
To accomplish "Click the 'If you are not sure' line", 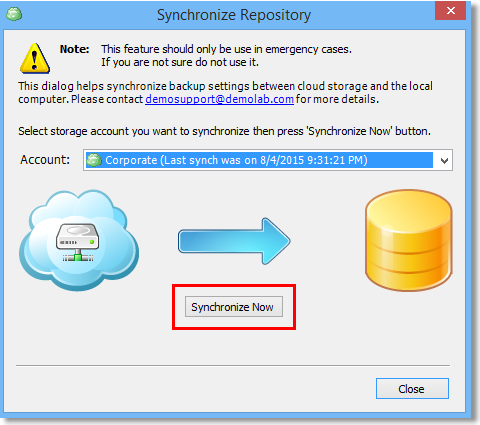I will tap(180, 62).
